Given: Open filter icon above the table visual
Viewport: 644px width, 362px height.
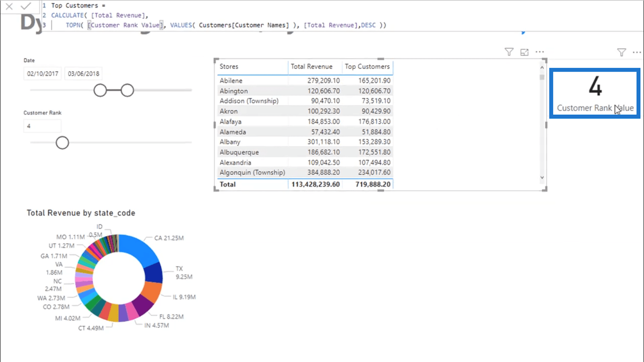Looking at the screenshot, I should 509,52.
